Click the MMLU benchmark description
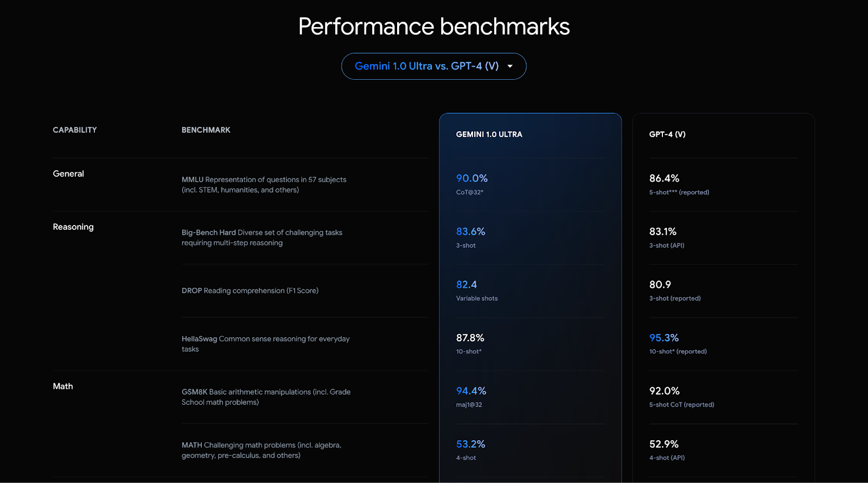Viewport: 868px width, 483px height. tap(264, 185)
